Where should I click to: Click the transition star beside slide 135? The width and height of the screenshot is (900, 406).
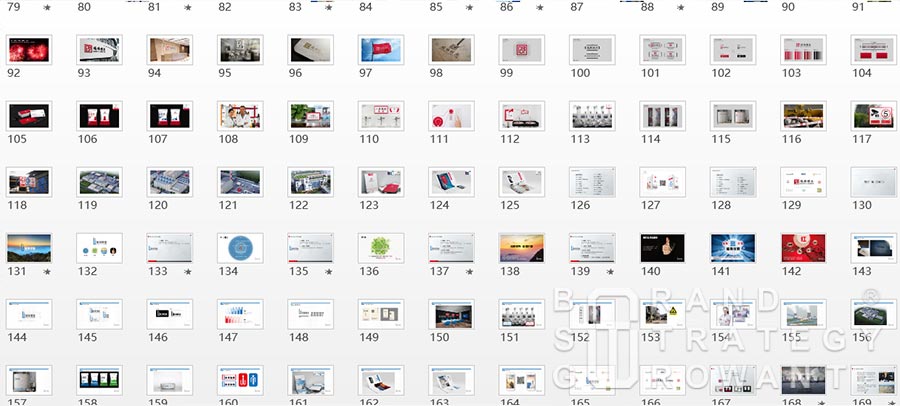pyautogui.click(x=329, y=272)
